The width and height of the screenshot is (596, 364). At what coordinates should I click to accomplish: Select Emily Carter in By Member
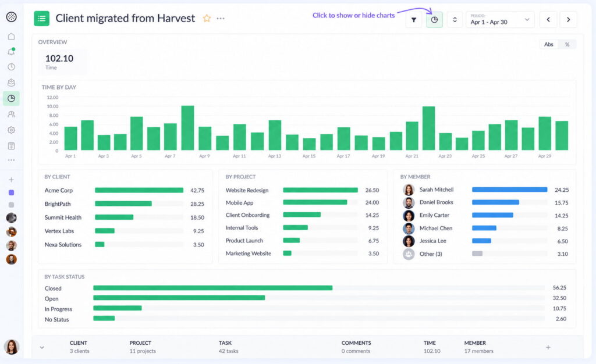(x=485, y=215)
